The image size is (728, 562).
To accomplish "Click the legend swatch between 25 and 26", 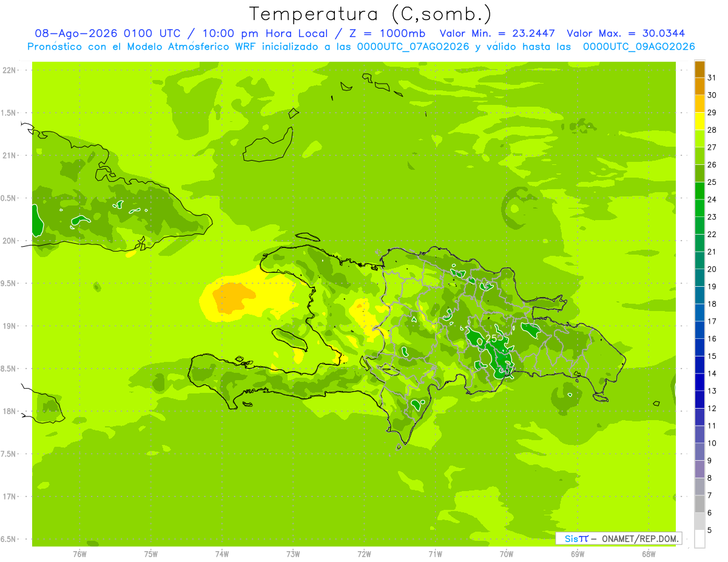I will (699, 173).
